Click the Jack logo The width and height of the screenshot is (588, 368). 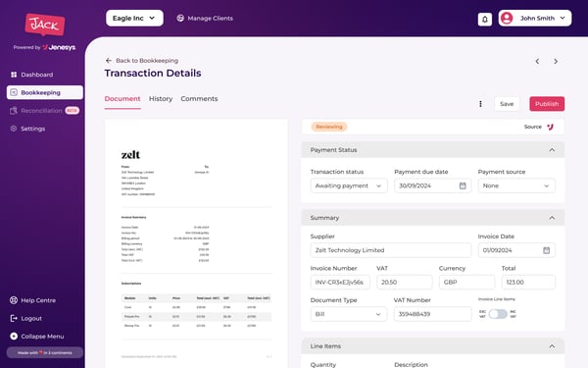(45, 25)
